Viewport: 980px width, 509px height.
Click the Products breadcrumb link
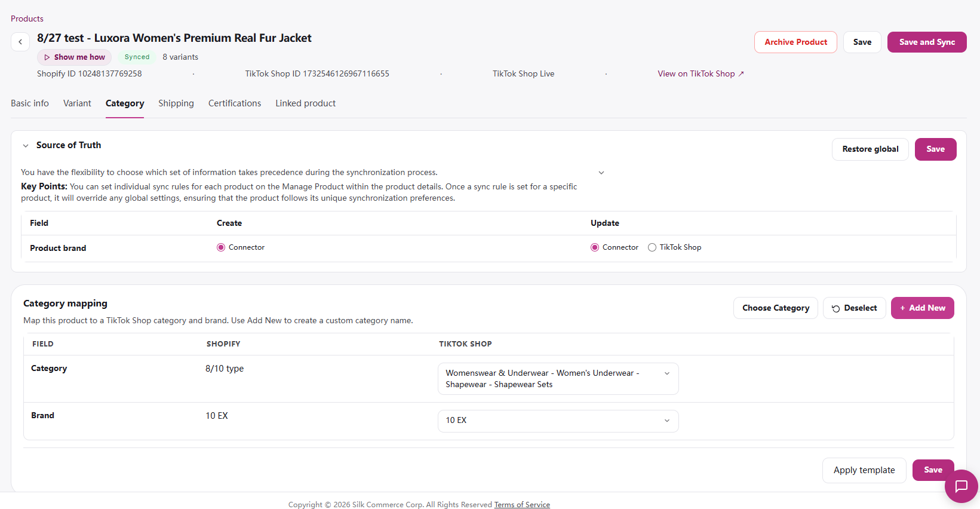click(27, 19)
